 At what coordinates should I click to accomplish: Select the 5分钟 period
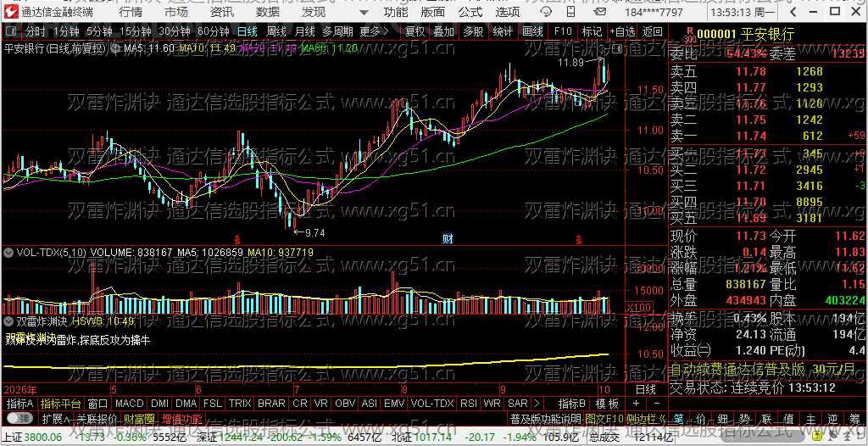(x=100, y=31)
